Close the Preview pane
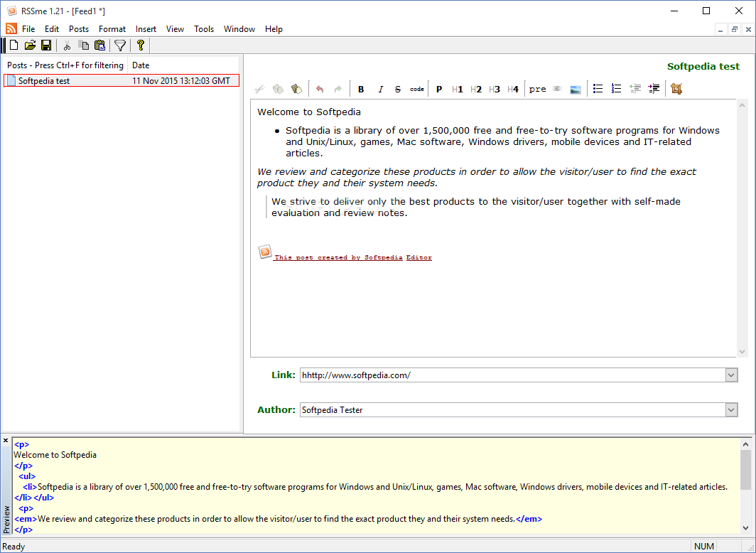The width and height of the screenshot is (756, 553). [x=6, y=440]
